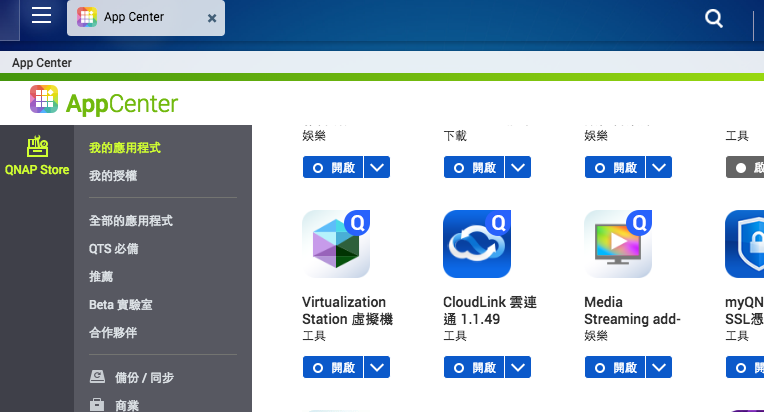This screenshot has width=764, height=412.
Task: Show 全部的應用程式 category
Action: 131,221
